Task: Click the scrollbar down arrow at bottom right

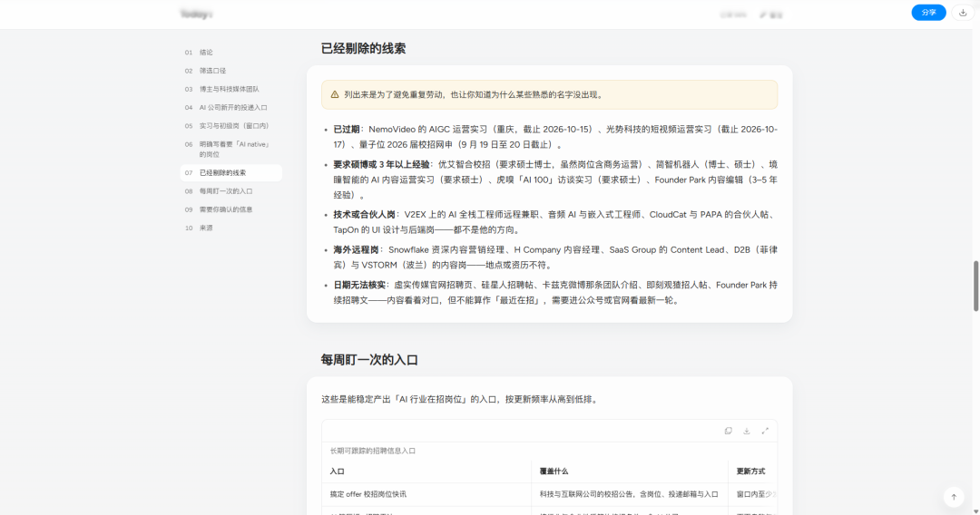Action: point(975,511)
